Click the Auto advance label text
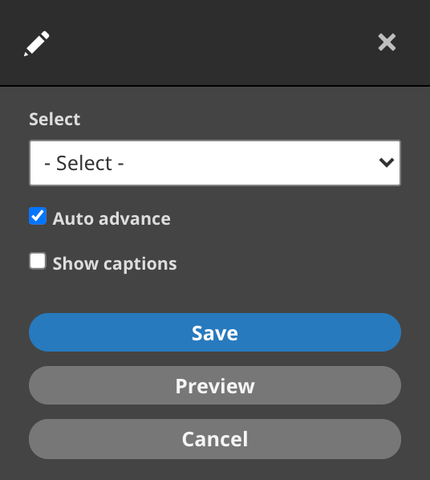Image resolution: width=430 pixels, height=480 pixels. pyautogui.click(x=112, y=219)
